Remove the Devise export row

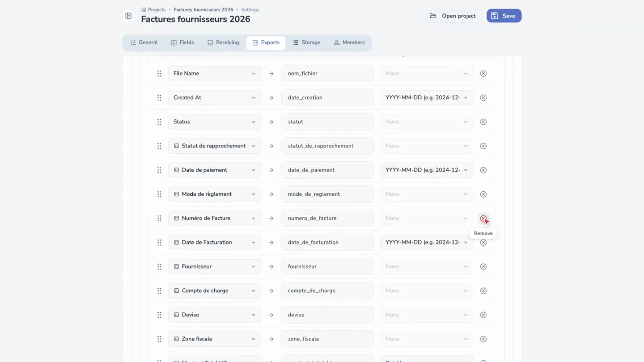(483, 315)
